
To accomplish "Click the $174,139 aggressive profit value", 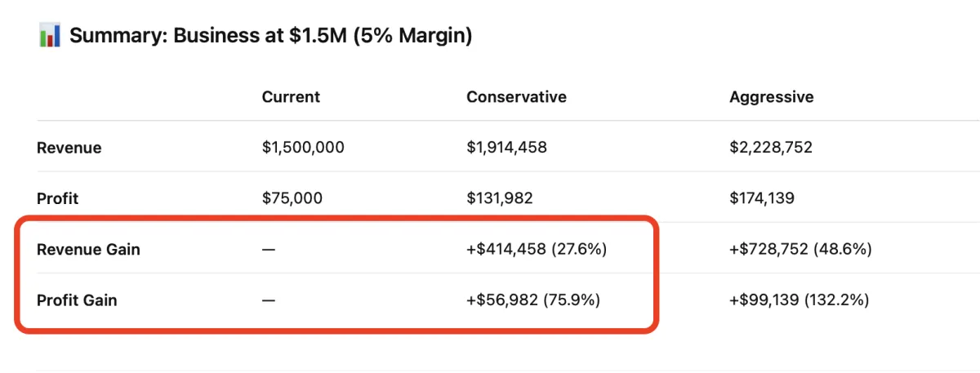I will [762, 198].
